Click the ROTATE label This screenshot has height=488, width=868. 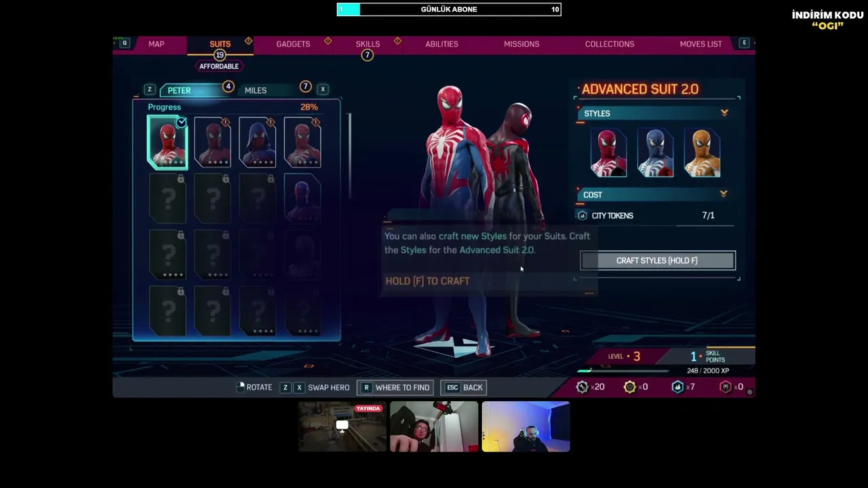(259, 388)
